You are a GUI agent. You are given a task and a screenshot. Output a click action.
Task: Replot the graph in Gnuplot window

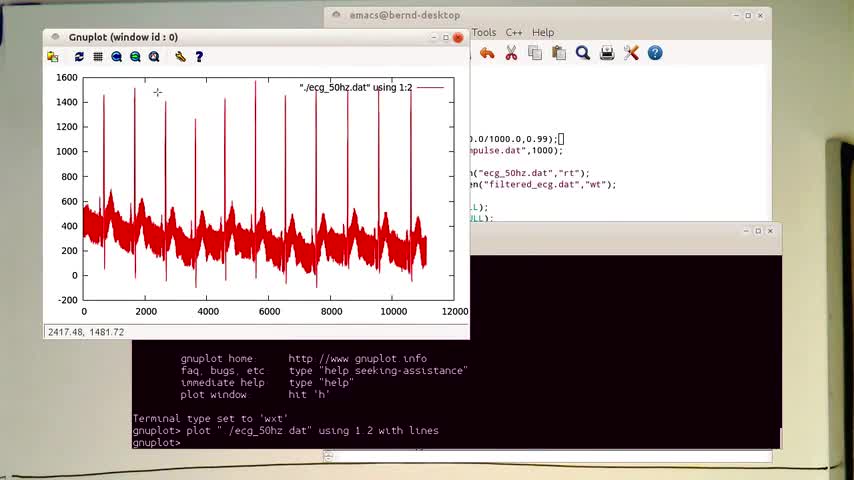79,57
